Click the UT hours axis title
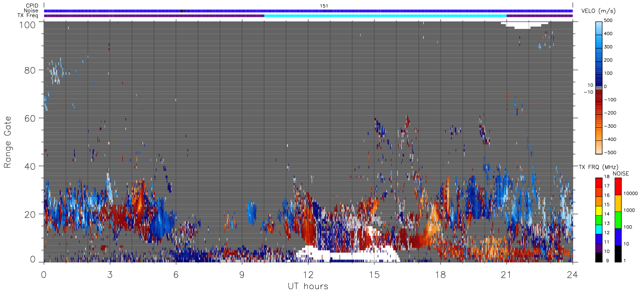This screenshot has width=644, height=297. [308, 286]
